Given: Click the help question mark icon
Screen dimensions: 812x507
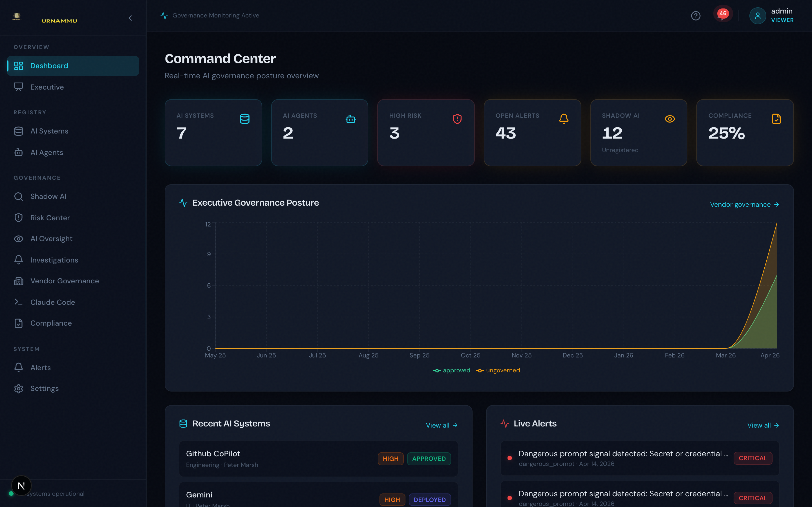Looking at the screenshot, I should [696, 15].
